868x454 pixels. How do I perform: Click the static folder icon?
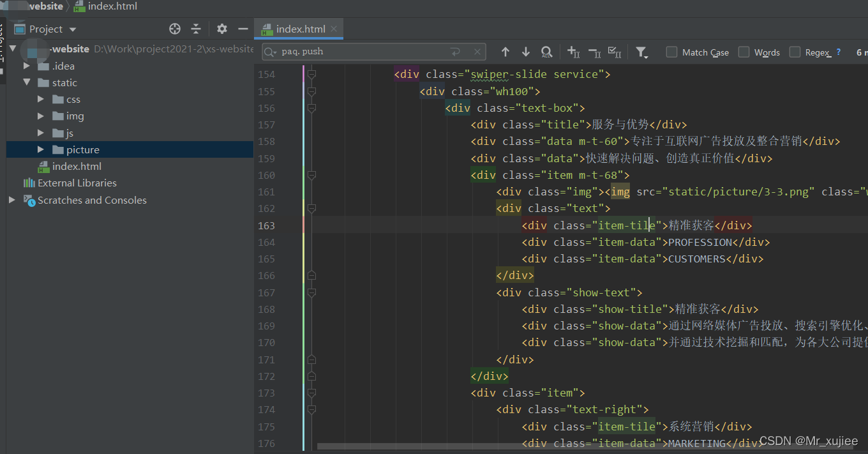tap(43, 82)
